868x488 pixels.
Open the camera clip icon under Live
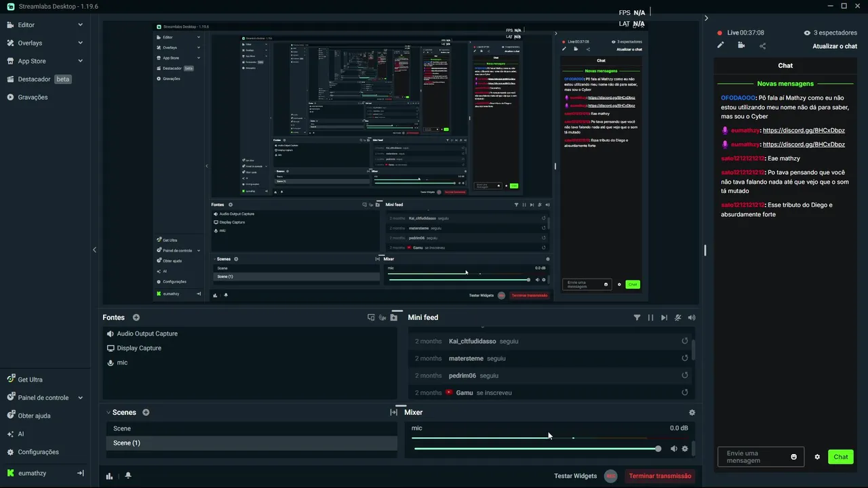(741, 45)
